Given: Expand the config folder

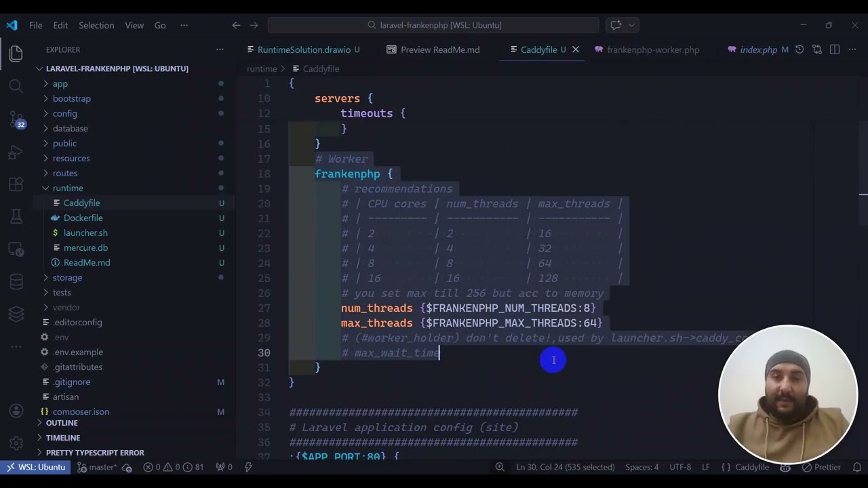Looking at the screenshot, I should [x=65, y=113].
